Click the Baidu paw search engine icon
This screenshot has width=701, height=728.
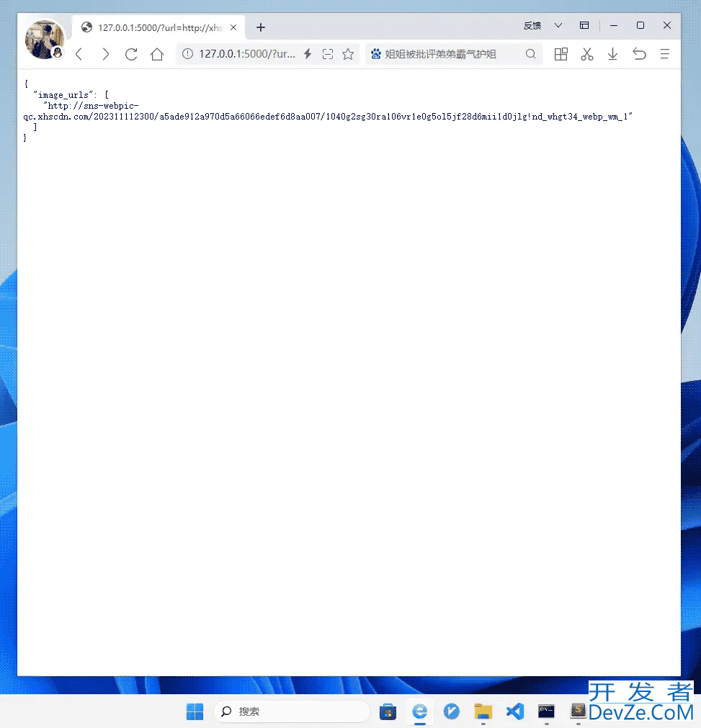click(376, 54)
